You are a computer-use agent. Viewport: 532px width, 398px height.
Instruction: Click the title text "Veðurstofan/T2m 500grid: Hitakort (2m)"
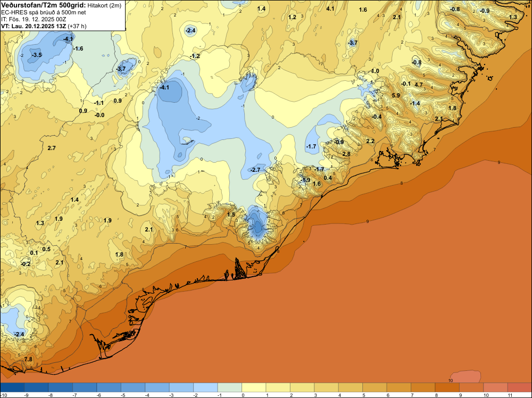click(x=61, y=5)
